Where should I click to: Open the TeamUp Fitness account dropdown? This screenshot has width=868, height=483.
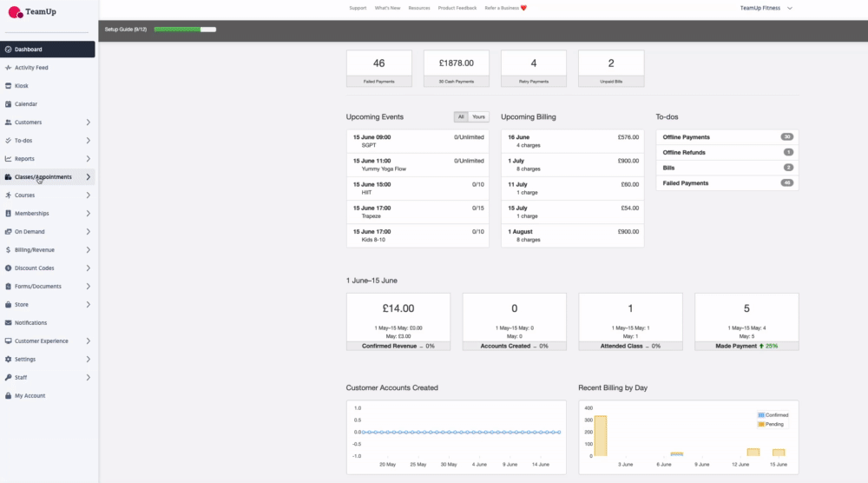(766, 8)
